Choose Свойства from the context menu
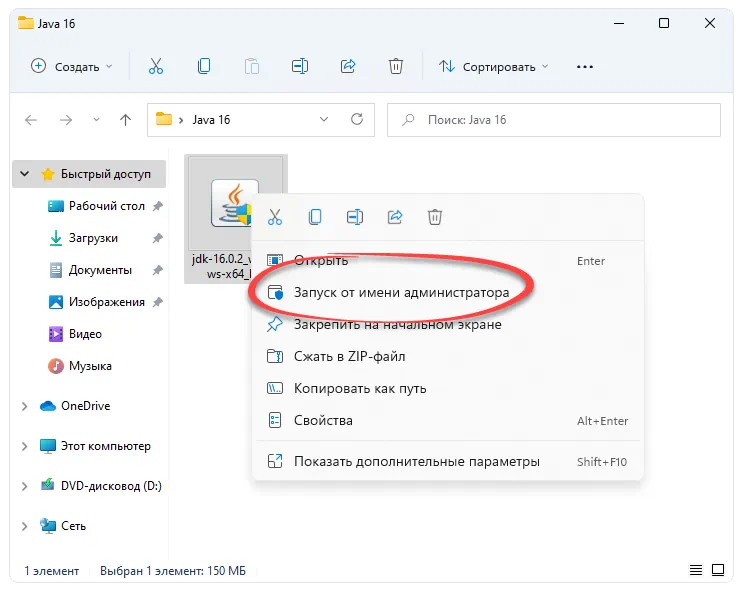Image resolution: width=746 pixels, height=598 pixels. coord(447,421)
